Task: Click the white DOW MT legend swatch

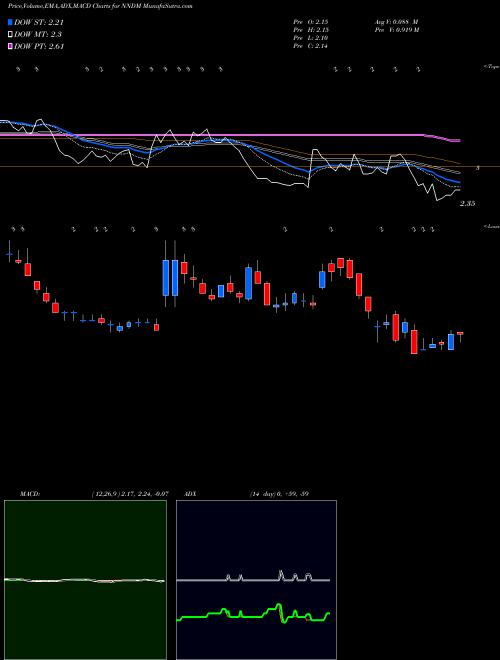Action: coord(11,35)
